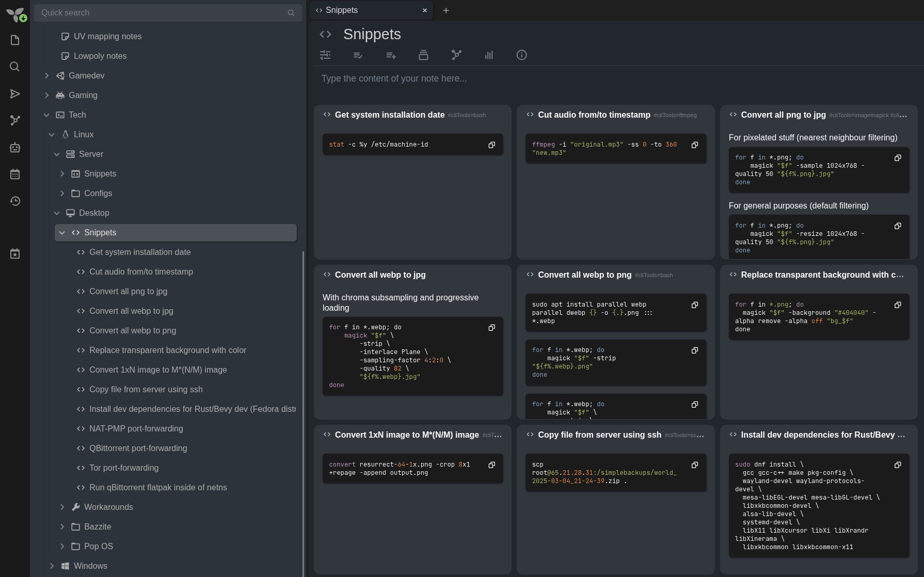Click the note info icon in ribbon
Image resolution: width=924 pixels, height=577 pixels.
click(x=521, y=55)
